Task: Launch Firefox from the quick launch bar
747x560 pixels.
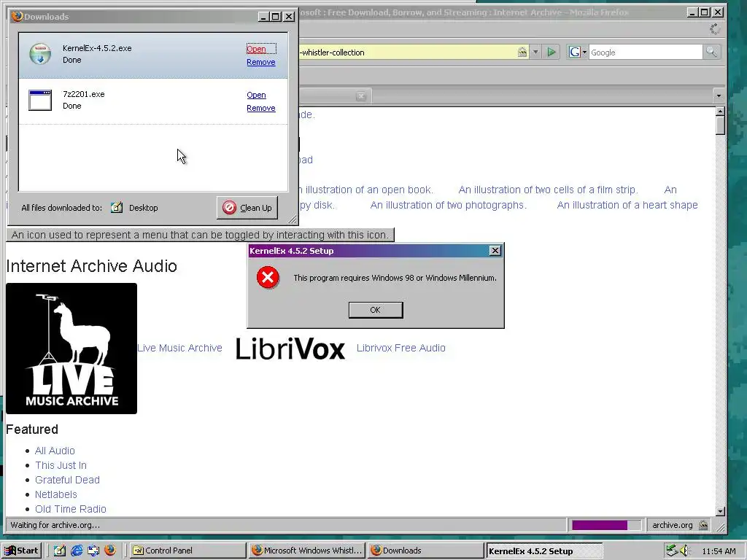Action: pyautogui.click(x=110, y=551)
